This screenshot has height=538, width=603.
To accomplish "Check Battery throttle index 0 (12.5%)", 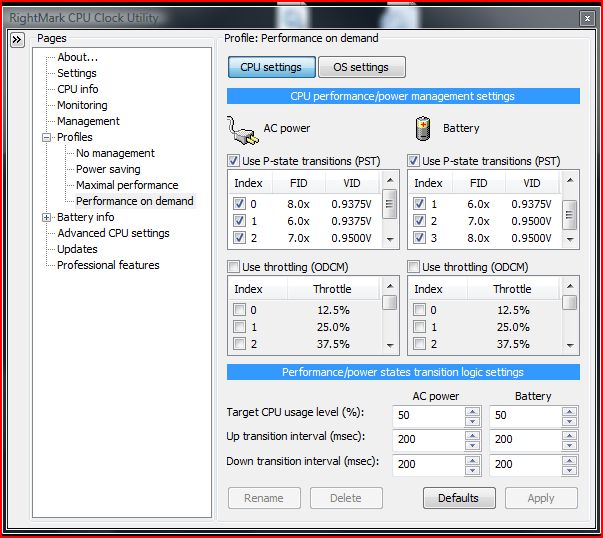I will (419, 310).
